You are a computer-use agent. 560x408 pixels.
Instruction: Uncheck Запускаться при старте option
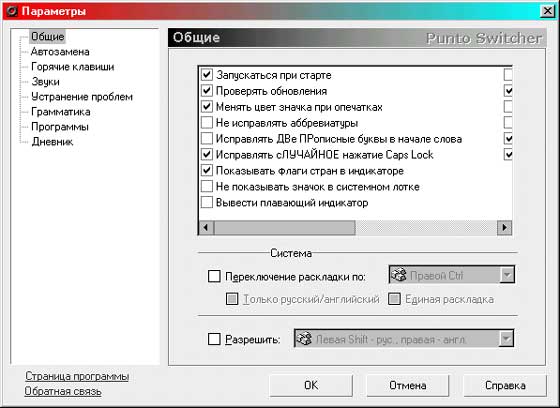pos(207,75)
